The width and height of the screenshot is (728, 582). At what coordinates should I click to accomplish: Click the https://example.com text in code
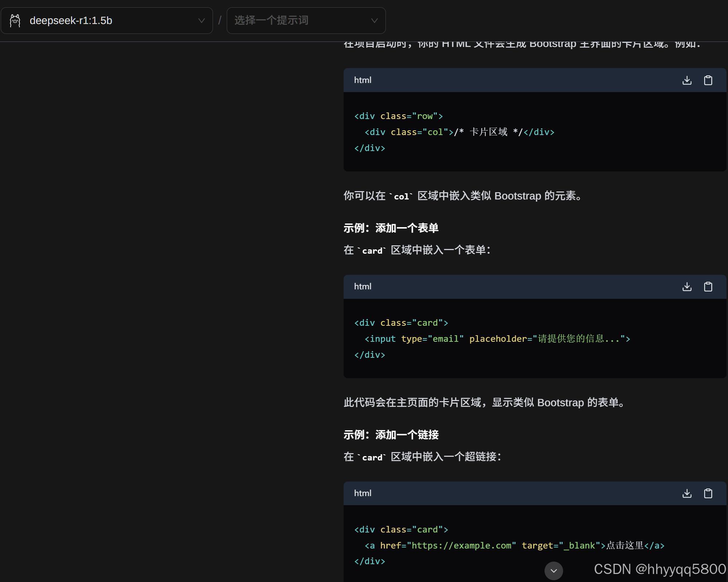461,546
